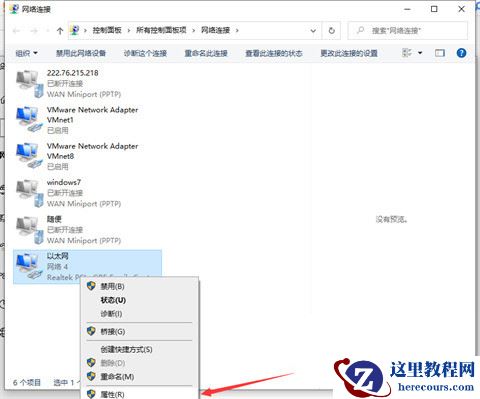Choose 桥接(G) in the context menu
This screenshot has height=399, width=480.
coord(140,332)
